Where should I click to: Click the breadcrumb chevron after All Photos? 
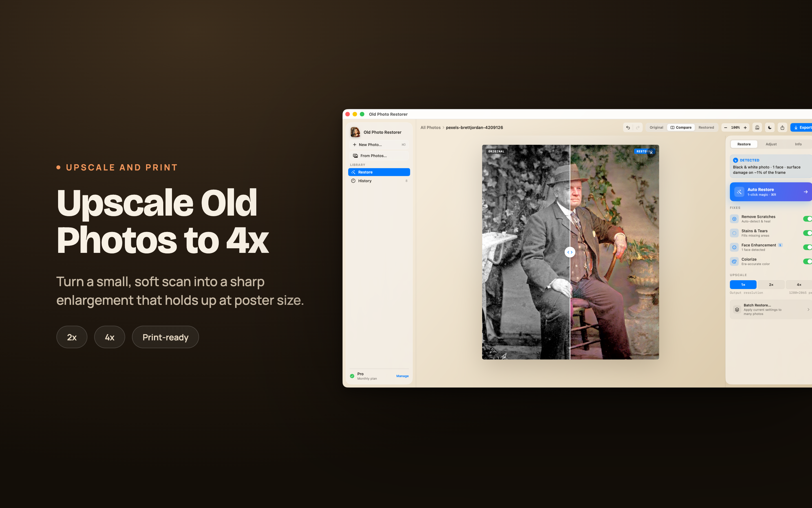click(x=443, y=128)
